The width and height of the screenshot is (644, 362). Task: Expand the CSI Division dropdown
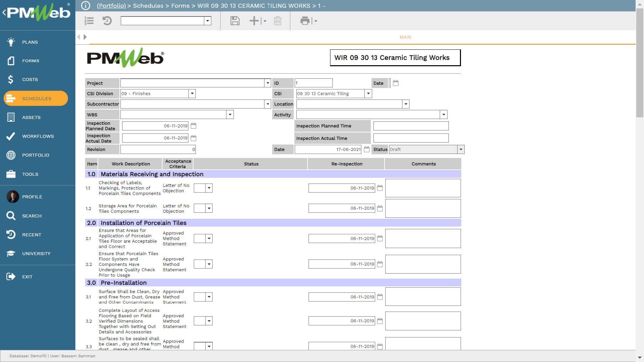[192, 94]
